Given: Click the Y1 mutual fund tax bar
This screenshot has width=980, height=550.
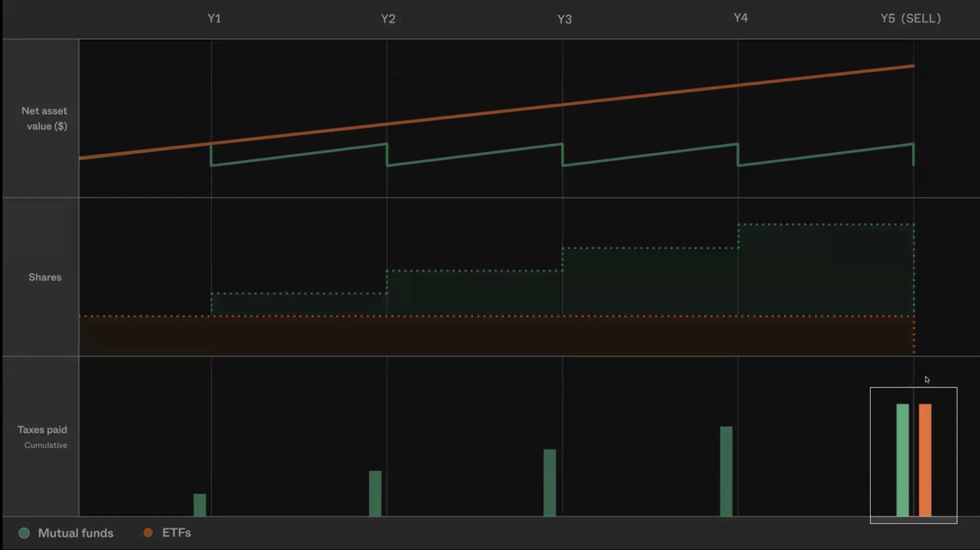Looking at the screenshot, I should (200, 505).
